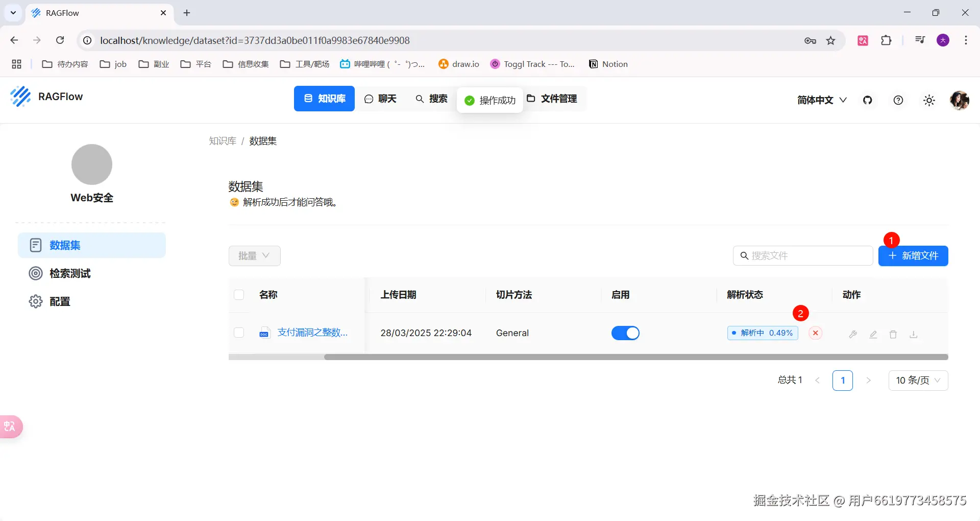Screen dimensions: 980x521
Task: Bookmark this page with the star icon
Action: point(831,40)
